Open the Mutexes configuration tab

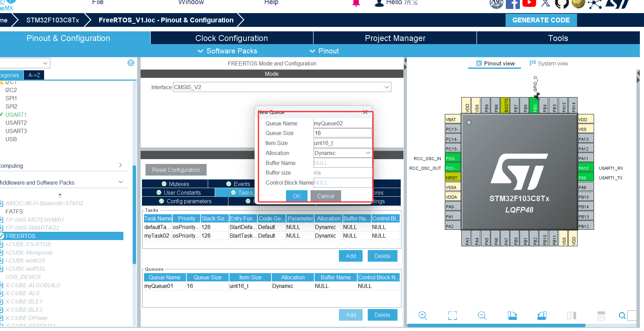[x=175, y=184]
